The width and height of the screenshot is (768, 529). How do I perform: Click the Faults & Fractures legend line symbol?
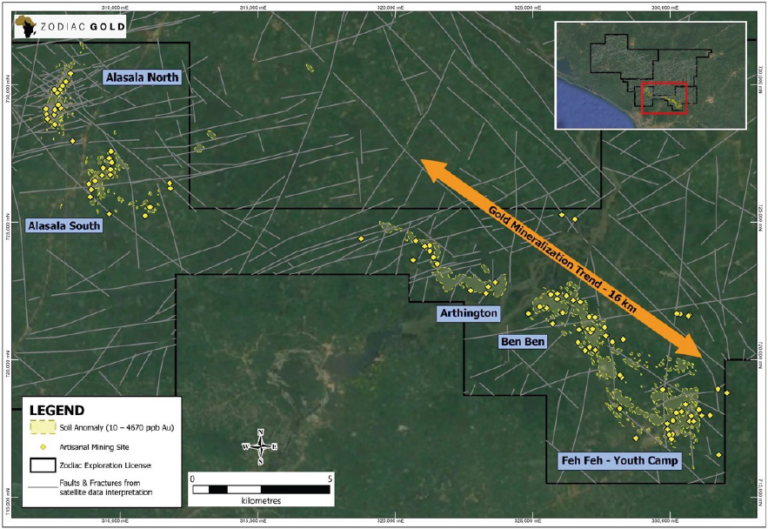click(x=44, y=486)
